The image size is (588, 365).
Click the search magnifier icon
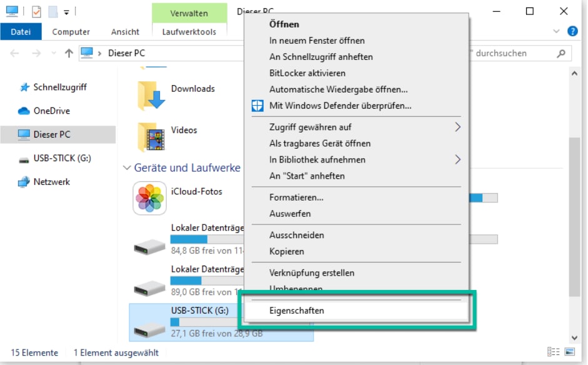562,54
